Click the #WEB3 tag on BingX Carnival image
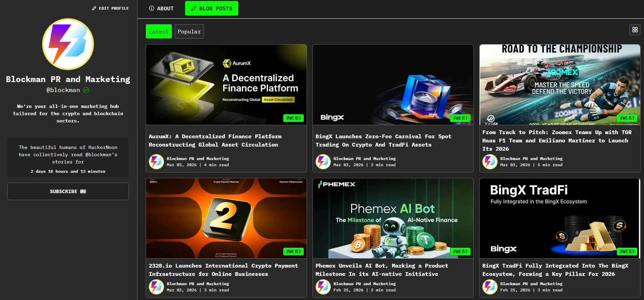This screenshot has width=644, height=300. click(x=460, y=118)
